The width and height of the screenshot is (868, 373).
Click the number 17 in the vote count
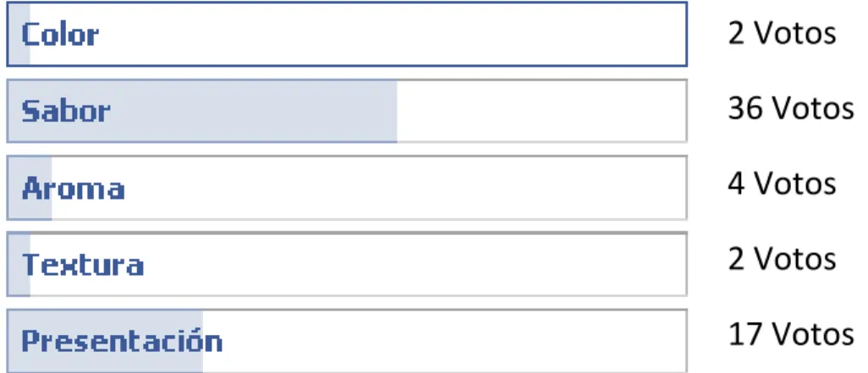pyautogui.click(x=745, y=334)
